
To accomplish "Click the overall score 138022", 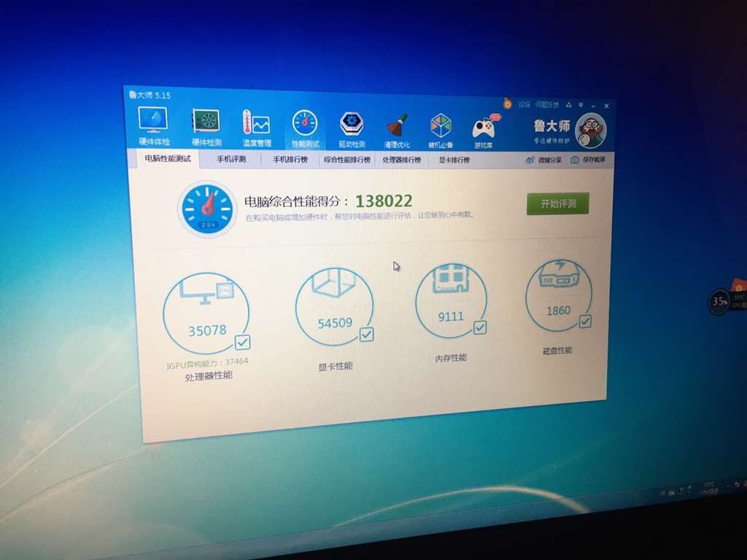I will (x=384, y=201).
